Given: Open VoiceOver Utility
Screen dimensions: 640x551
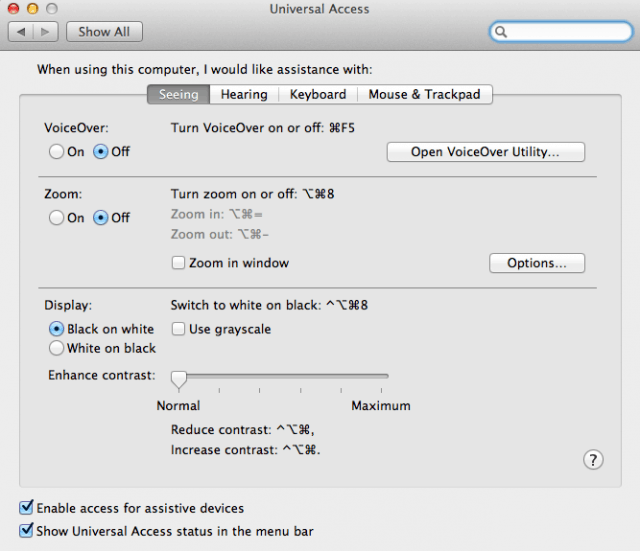Looking at the screenshot, I should (x=485, y=152).
